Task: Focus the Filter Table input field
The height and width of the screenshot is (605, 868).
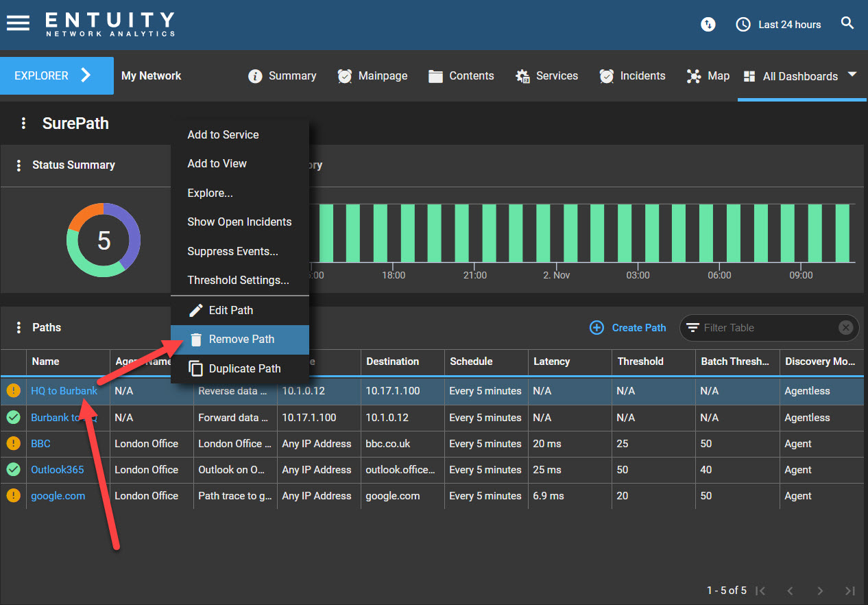Action: [x=768, y=328]
